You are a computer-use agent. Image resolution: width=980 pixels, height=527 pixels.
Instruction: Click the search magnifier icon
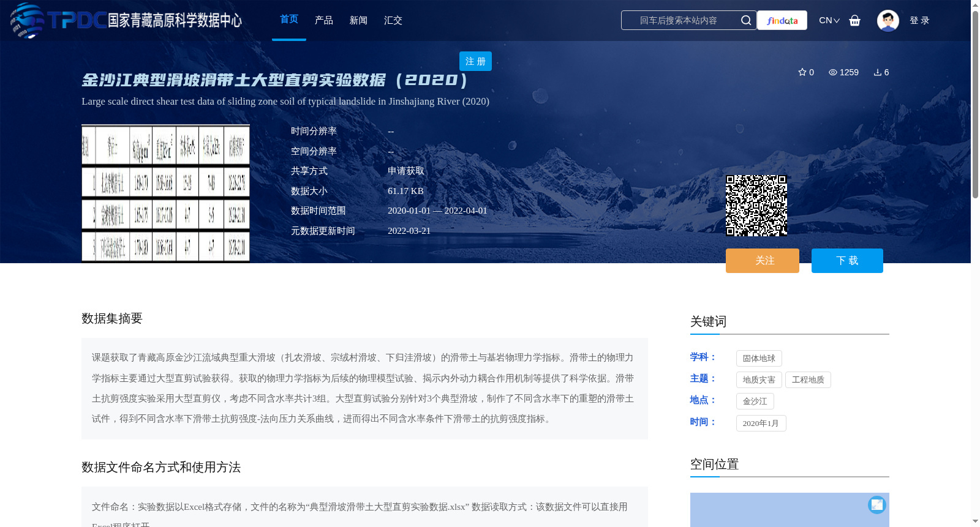tap(745, 20)
